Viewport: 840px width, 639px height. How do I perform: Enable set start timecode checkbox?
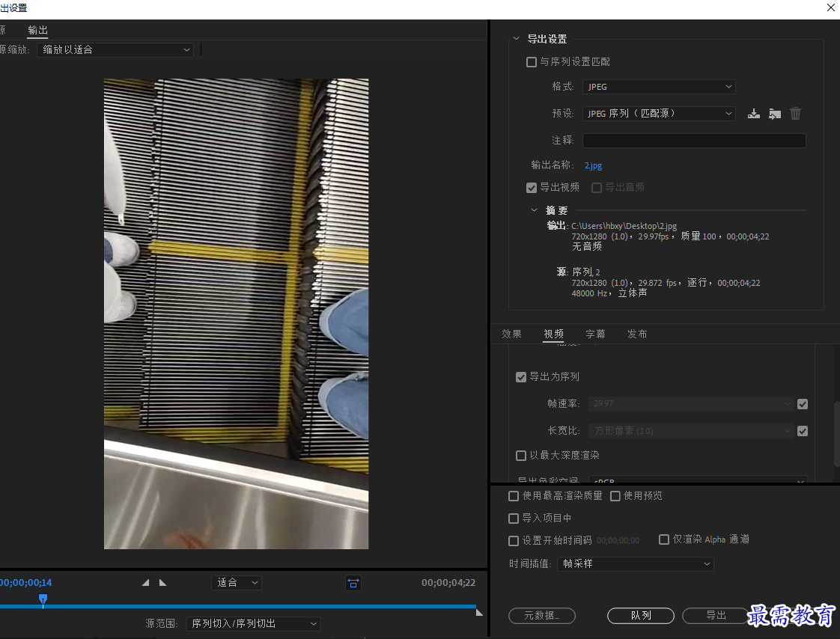coord(514,540)
